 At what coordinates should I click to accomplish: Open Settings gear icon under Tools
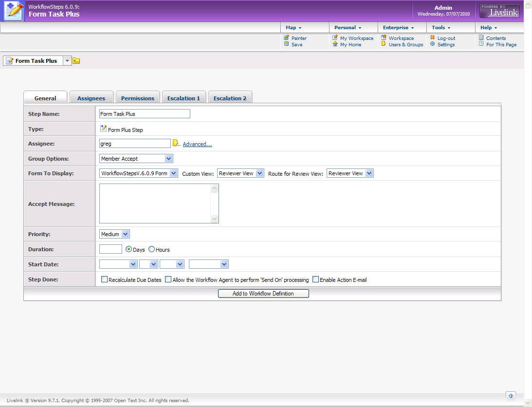[433, 44]
